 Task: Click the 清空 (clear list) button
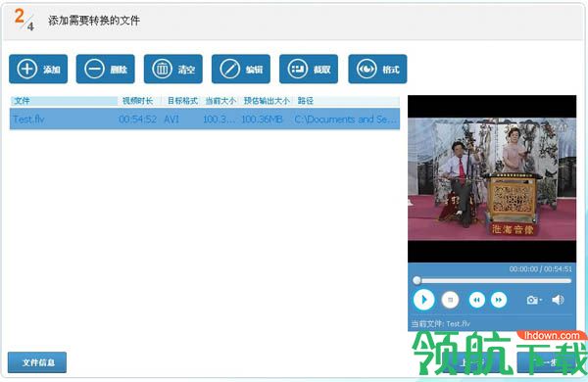click(173, 69)
